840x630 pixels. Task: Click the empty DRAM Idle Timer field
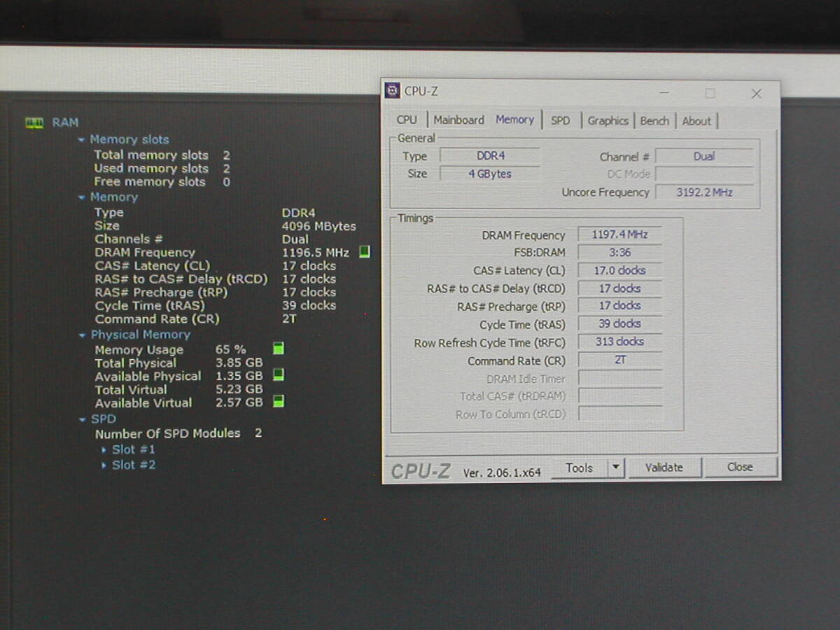click(620, 379)
